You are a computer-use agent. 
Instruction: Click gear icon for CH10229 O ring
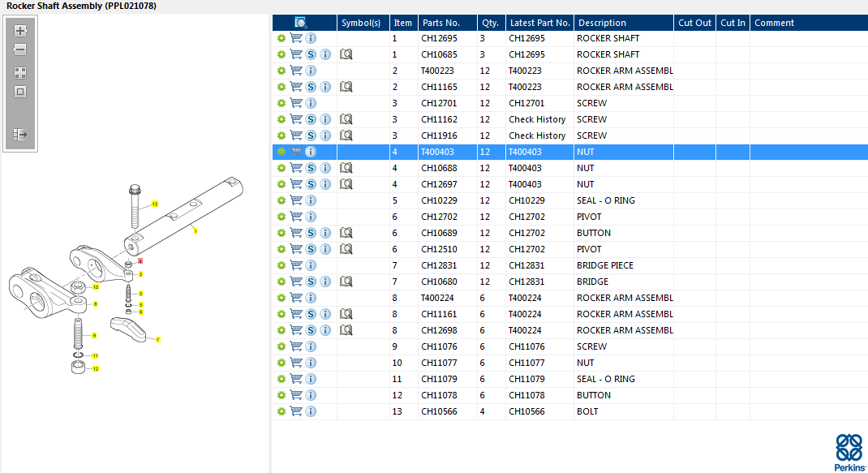click(x=281, y=200)
